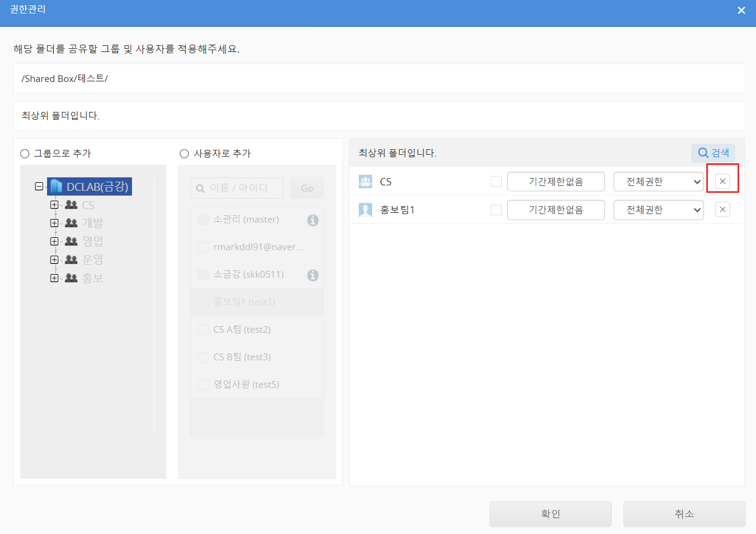This screenshot has height=534, width=756.
Task: Click info icon next to 소관리 (master)
Action: click(313, 220)
